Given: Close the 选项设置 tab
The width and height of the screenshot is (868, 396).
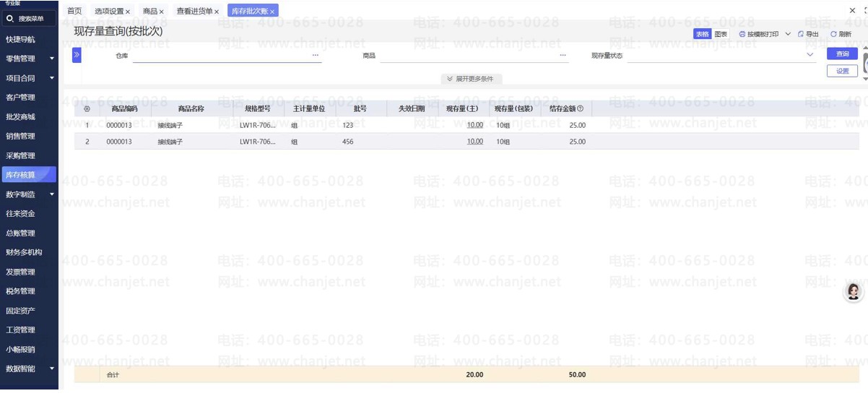Looking at the screenshot, I should [128, 12].
